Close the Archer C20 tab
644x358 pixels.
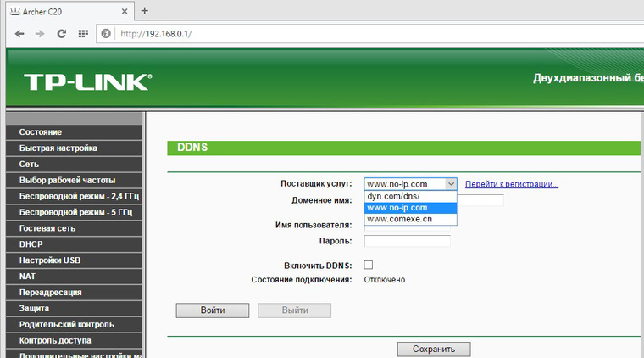pyautogui.click(x=125, y=12)
